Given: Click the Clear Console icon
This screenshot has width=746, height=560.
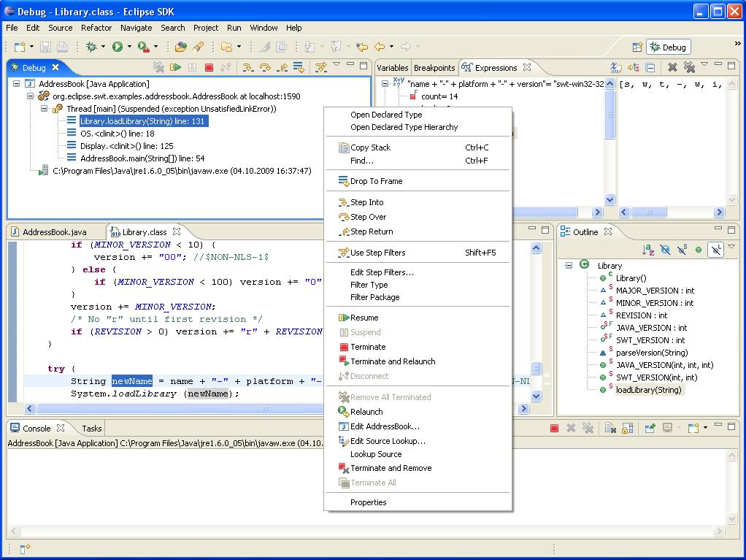Looking at the screenshot, I should point(610,428).
